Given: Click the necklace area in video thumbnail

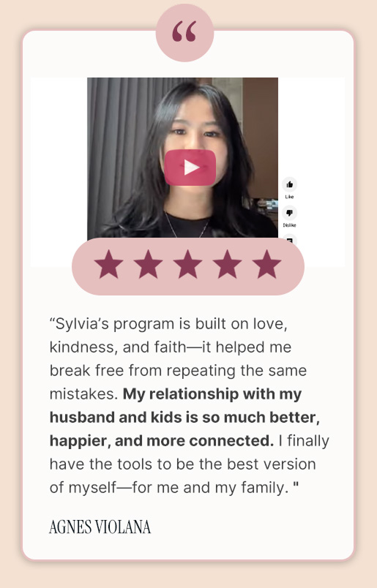Looking at the screenshot, I should (x=187, y=225).
